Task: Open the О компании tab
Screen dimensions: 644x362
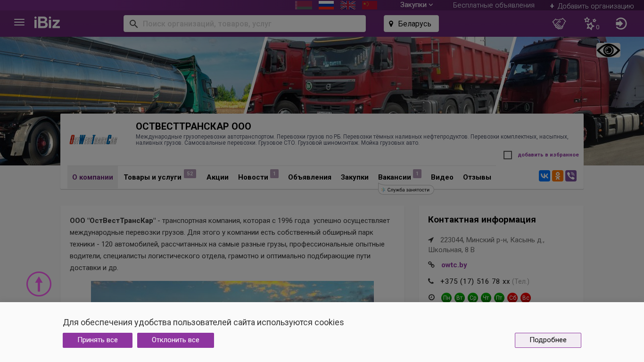Action: (x=92, y=177)
